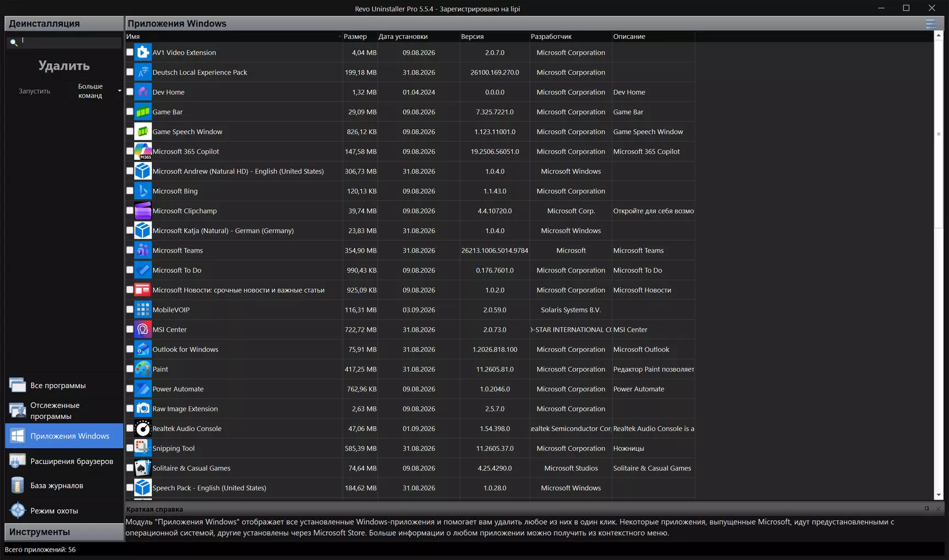Image resolution: width=949 pixels, height=560 pixels.
Task: Click the Game Bar app icon
Action: pos(143,111)
